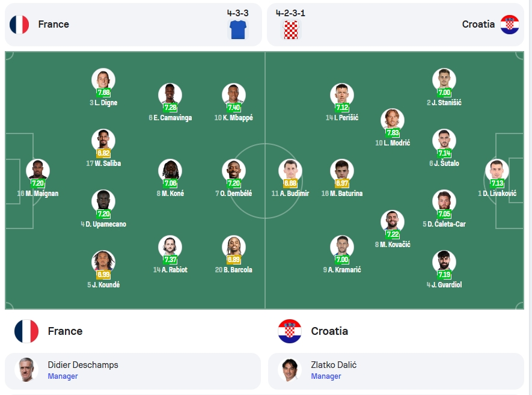Click the Croatia flag icon in header
This screenshot has height=395, width=532.
510,25
